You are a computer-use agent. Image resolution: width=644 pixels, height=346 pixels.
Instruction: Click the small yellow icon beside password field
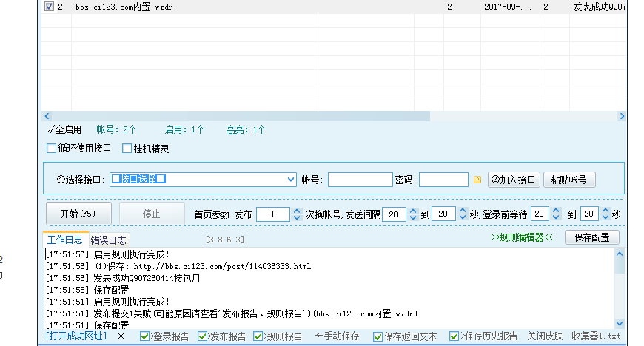pos(477,180)
